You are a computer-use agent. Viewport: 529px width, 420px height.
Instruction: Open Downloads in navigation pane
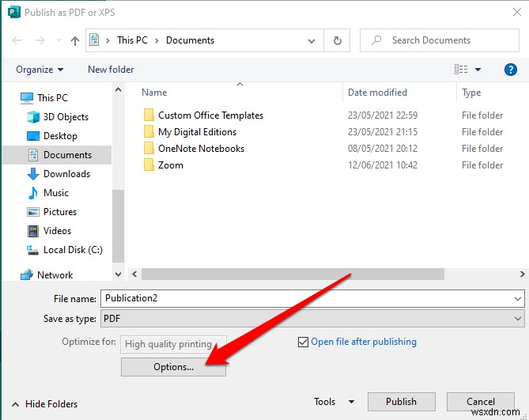coord(66,174)
